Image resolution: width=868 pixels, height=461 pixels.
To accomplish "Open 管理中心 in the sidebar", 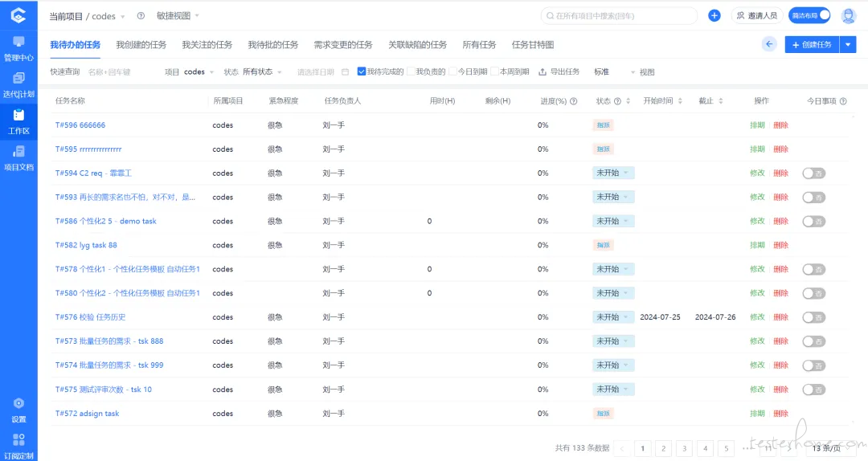I will [x=18, y=49].
